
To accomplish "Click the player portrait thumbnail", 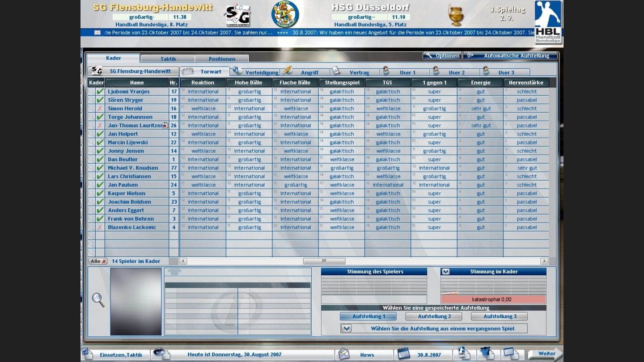I will 136,301.
